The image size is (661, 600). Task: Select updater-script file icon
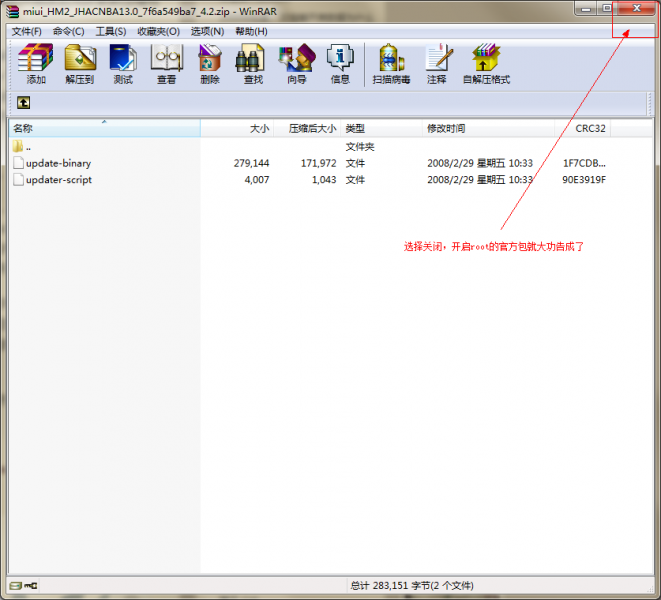(x=18, y=180)
